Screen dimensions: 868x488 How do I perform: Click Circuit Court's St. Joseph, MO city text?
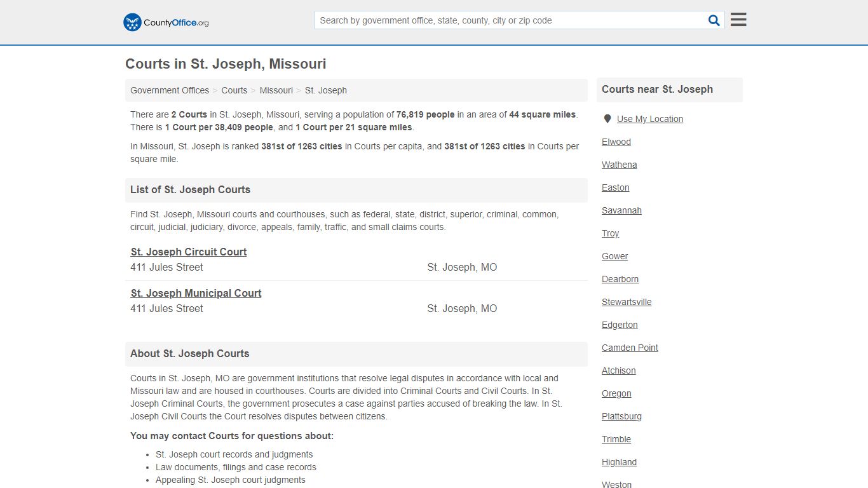tap(462, 267)
